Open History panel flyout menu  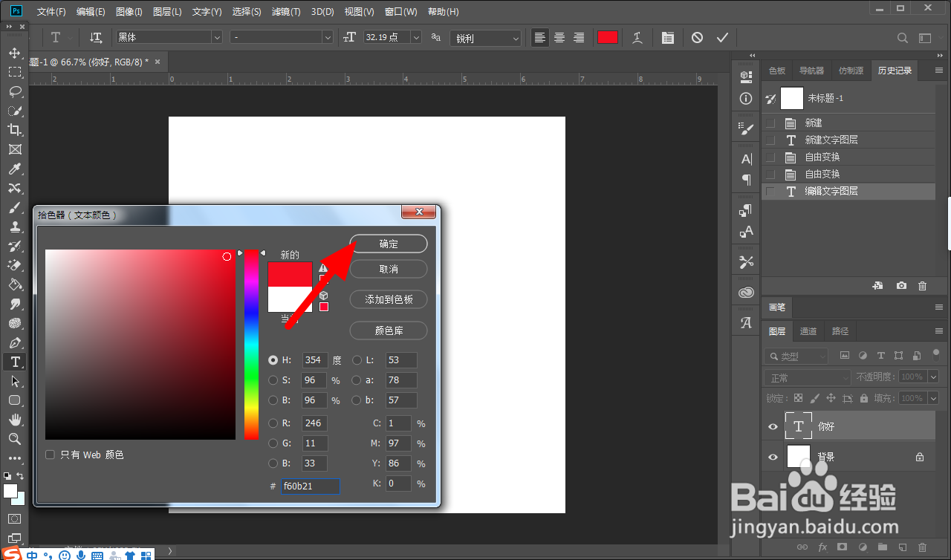pyautogui.click(x=938, y=71)
